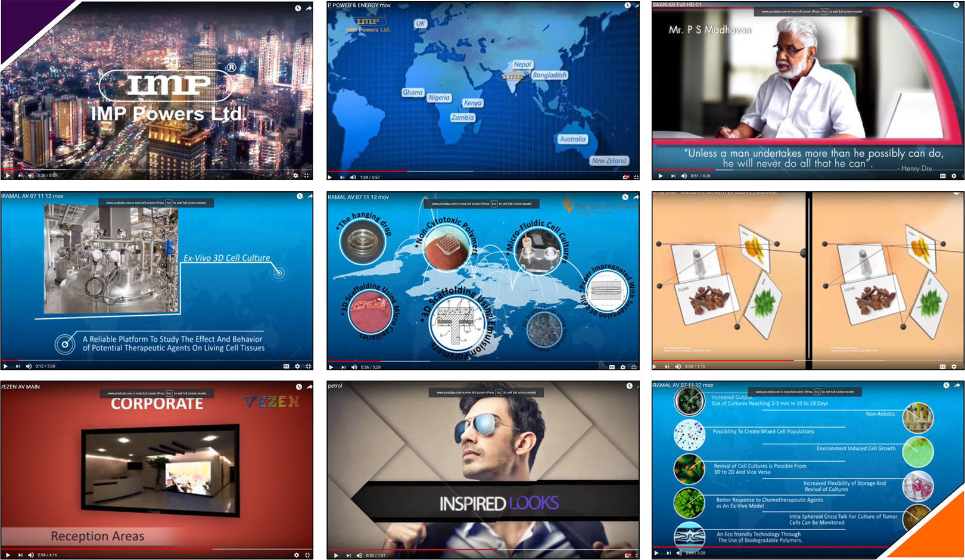Play the Ex-Vivo 3D Cell Culture video
Viewport: 965px width, 560px height.
click(6, 366)
